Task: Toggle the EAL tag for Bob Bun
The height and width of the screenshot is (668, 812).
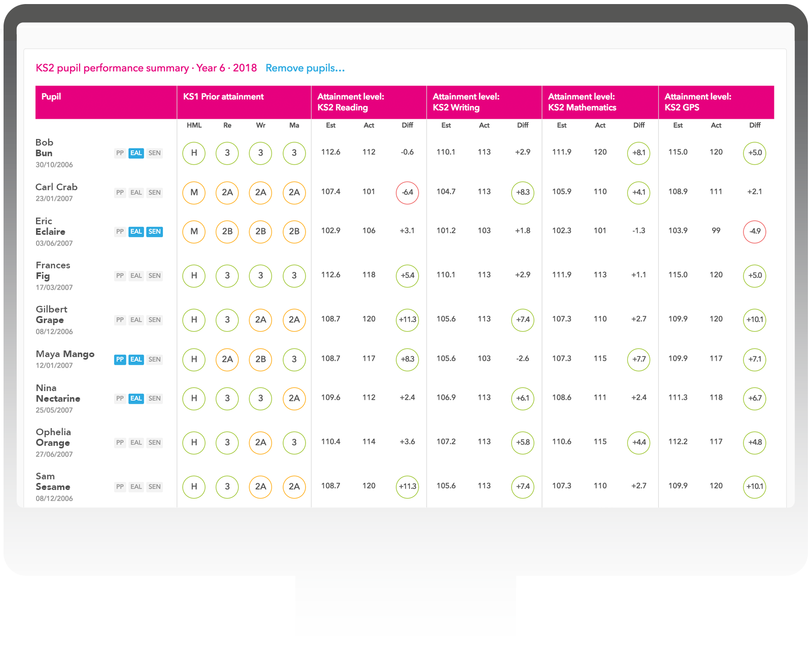Action: 136,153
